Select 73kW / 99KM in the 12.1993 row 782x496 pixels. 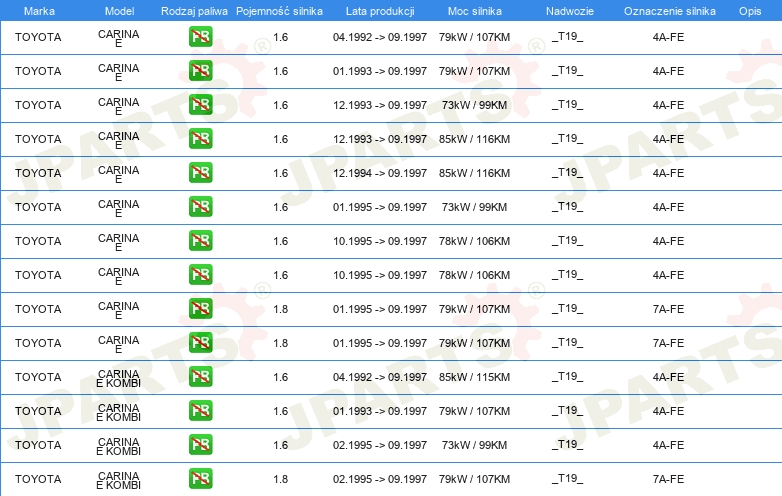click(474, 105)
